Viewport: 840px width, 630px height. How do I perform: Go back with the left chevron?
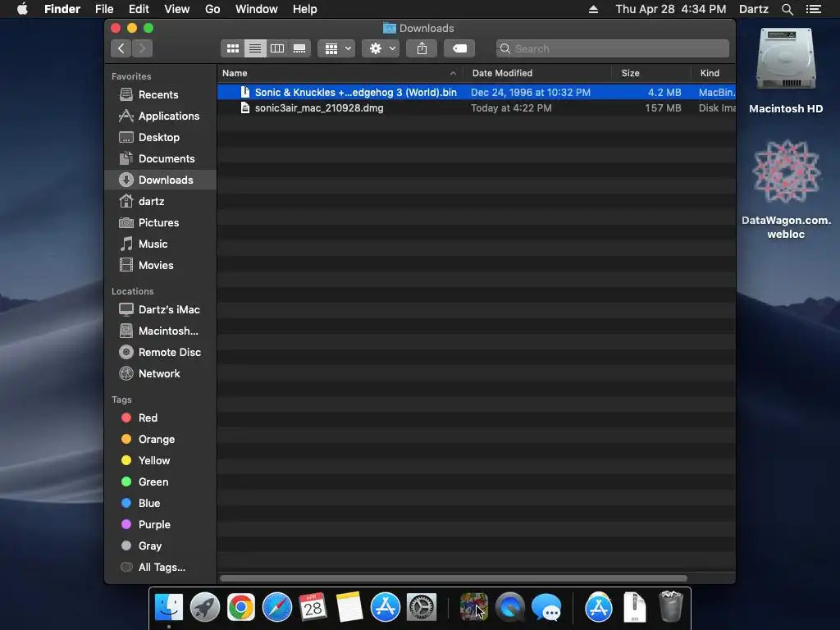point(121,48)
